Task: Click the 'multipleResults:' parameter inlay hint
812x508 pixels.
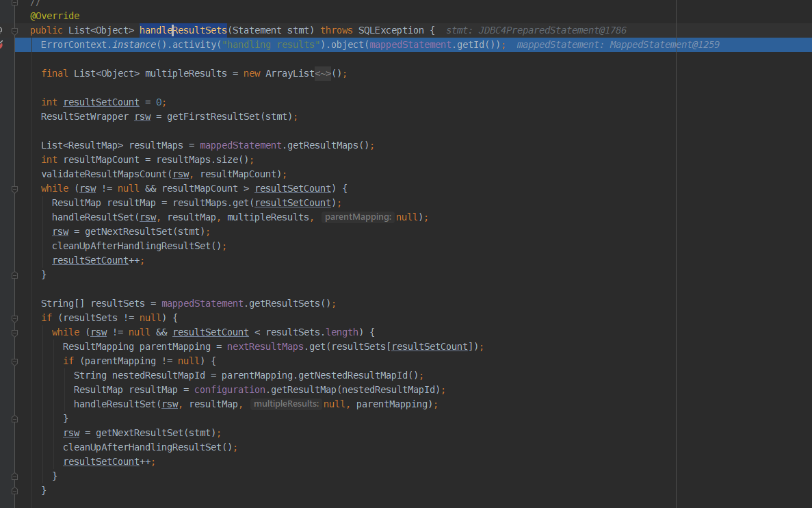Action: [287, 404]
